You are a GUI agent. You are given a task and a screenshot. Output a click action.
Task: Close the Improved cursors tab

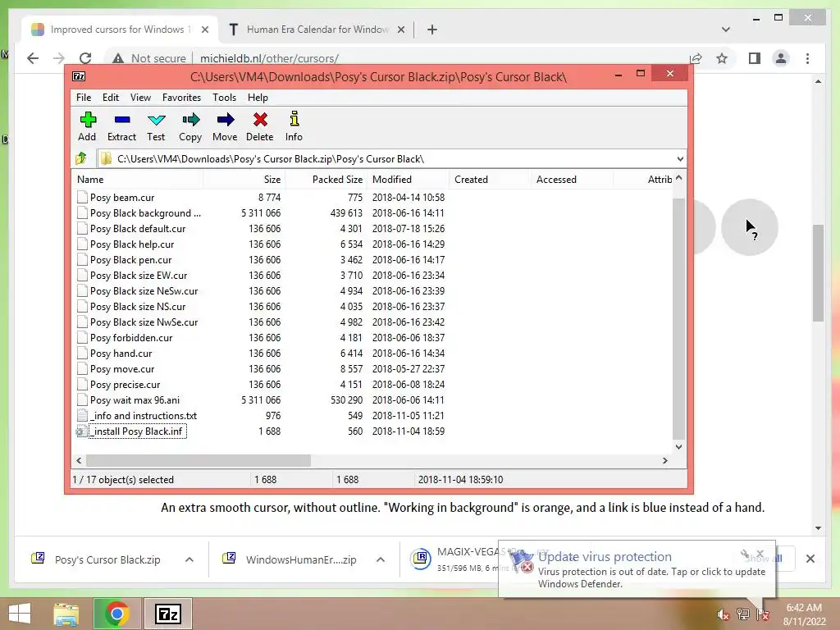(204, 30)
